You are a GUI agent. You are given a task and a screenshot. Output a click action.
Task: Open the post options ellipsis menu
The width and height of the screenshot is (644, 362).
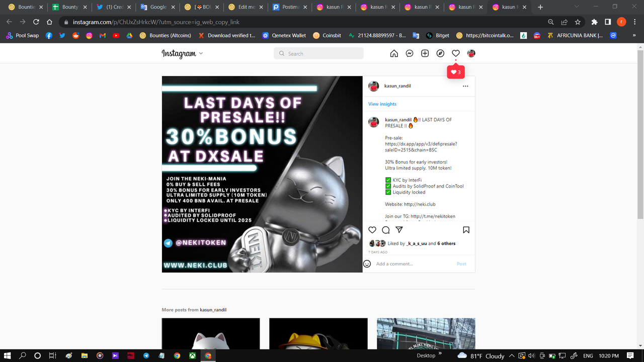click(x=465, y=86)
